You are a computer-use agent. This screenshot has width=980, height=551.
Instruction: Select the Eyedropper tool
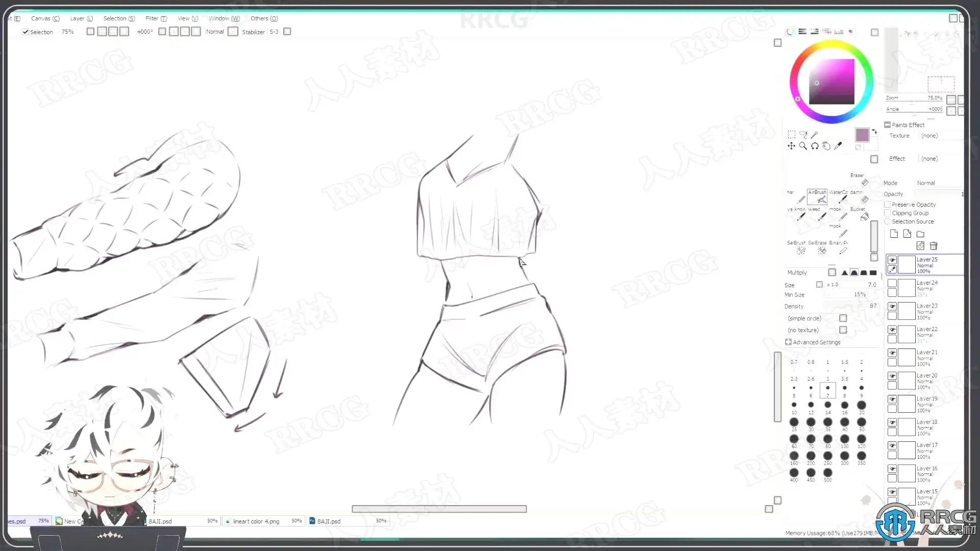[x=838, y=146]
